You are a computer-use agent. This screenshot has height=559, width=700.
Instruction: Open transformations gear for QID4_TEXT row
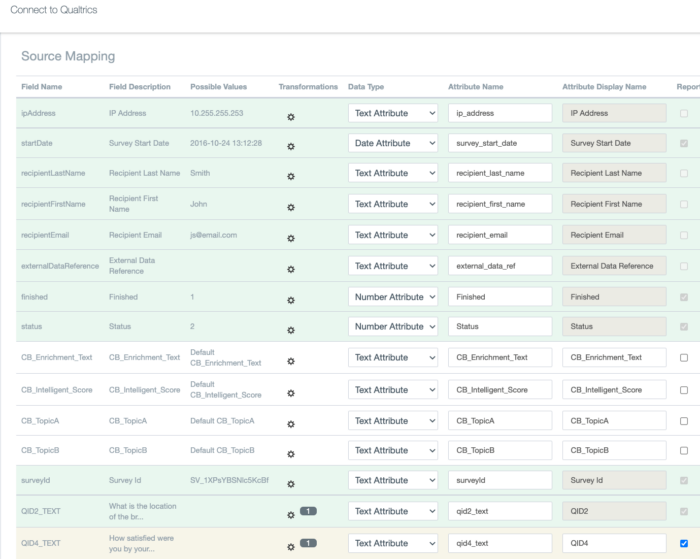pyautogui.click(x=291, y=547)
